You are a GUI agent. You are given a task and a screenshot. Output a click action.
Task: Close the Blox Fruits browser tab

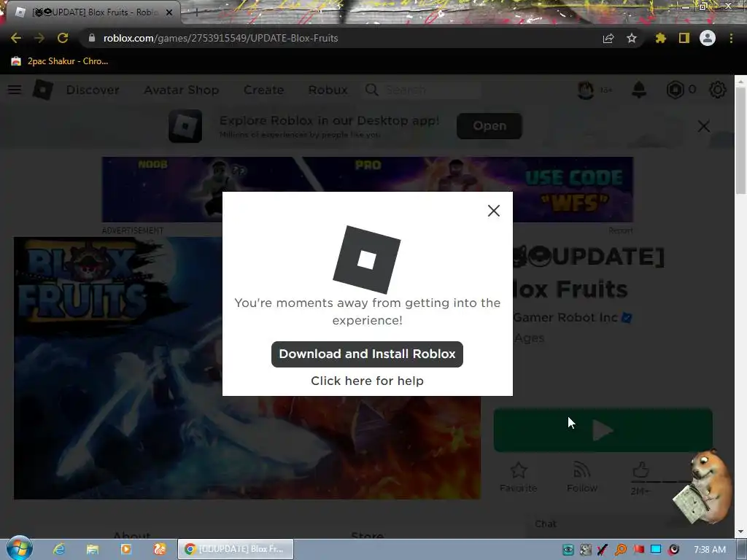(169, 12)
